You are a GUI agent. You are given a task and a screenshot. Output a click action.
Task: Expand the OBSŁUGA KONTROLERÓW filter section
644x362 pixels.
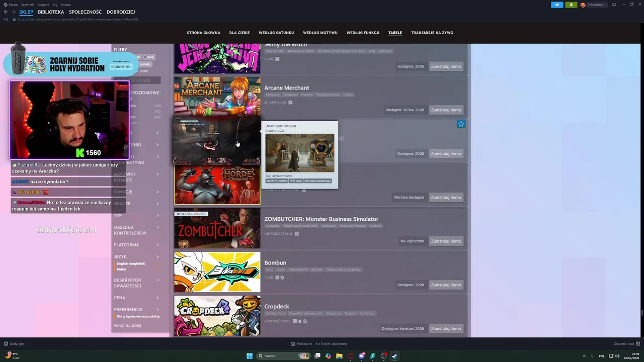136,230
